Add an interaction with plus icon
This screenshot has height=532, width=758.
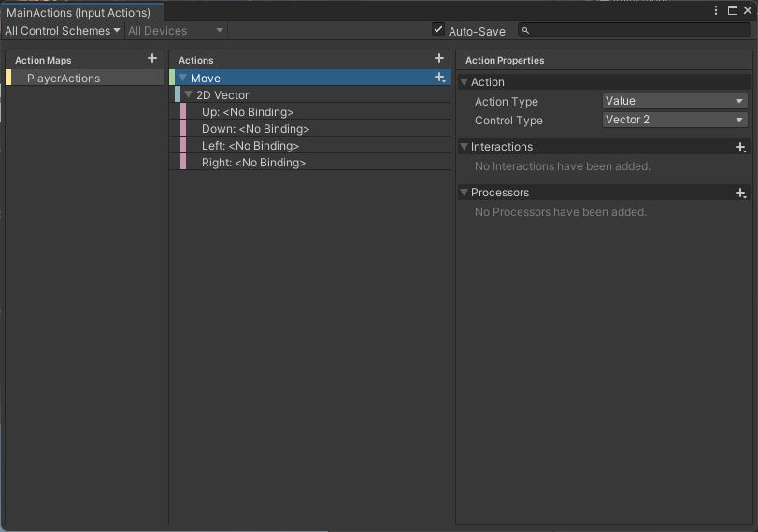(x=740, y=147)
